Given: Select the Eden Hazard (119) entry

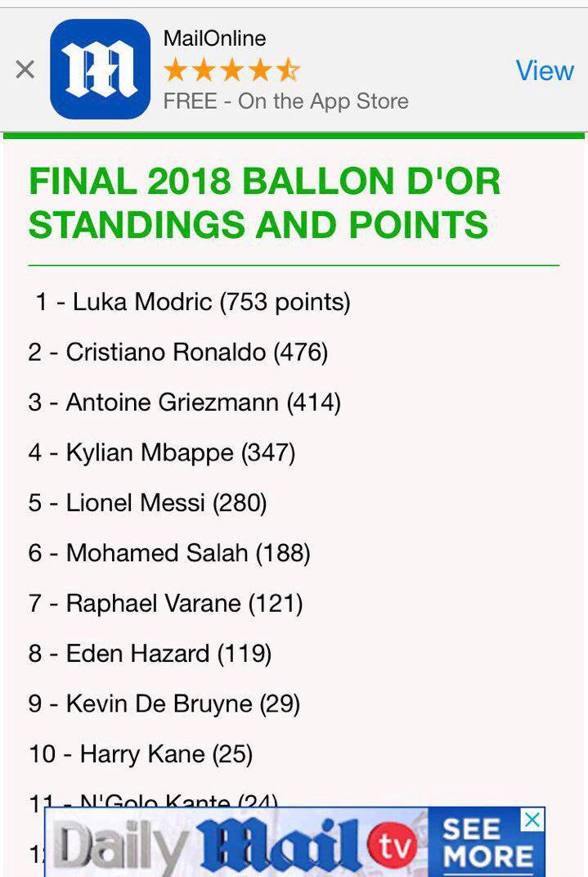Looking at the screenshot, I should click(x=150, y=654).
